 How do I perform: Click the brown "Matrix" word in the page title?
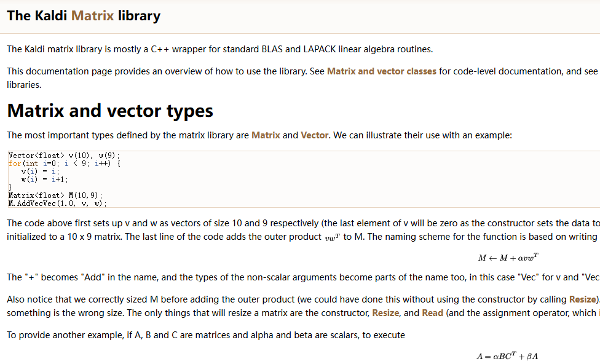point(92,15)
